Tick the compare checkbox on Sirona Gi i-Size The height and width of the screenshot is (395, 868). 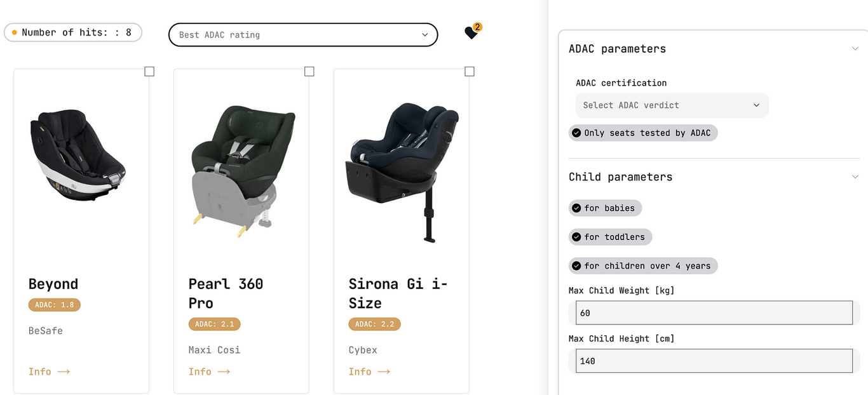tap(470, 72)
